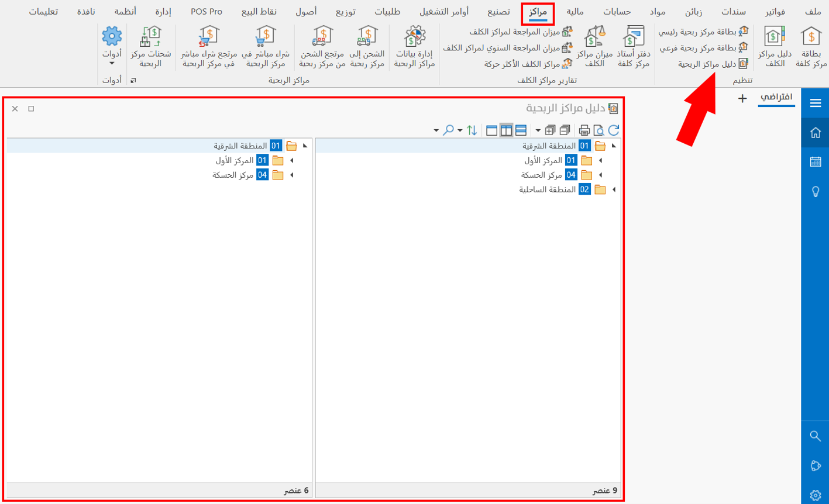Toggle the side-by-side two-pane view layout

pyautogui.click(x=506, y=130)
